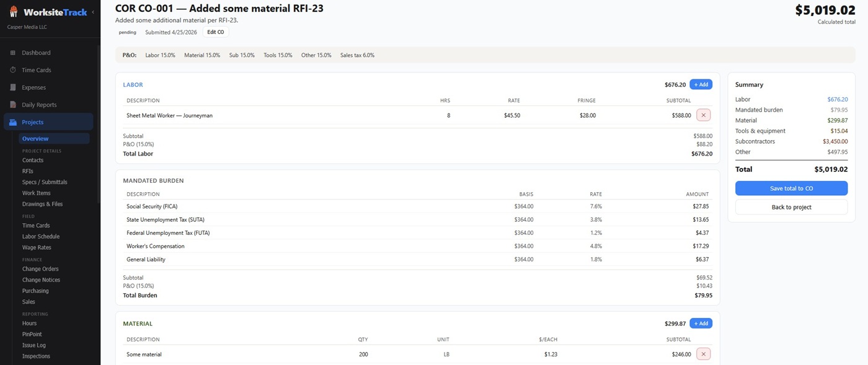Click the Expenses receipt icon
Screen dimensions: 868x365
point(13,87)
